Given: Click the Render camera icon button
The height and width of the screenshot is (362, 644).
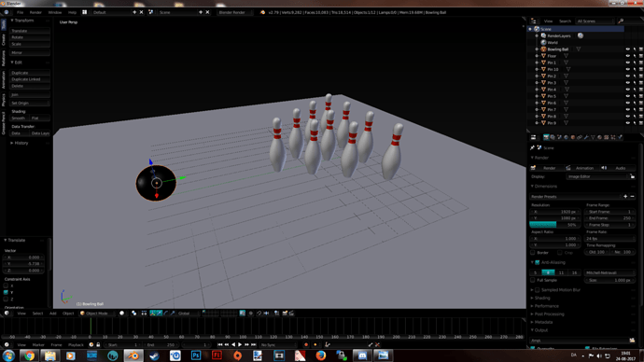Looking at the screenshot, I should point(534,168).
